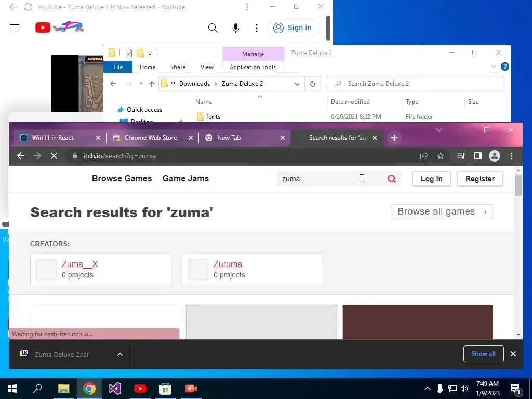Open the Zuma__X creator link
The width and height of the screenshot is (532, 399).
click(79, 264)
